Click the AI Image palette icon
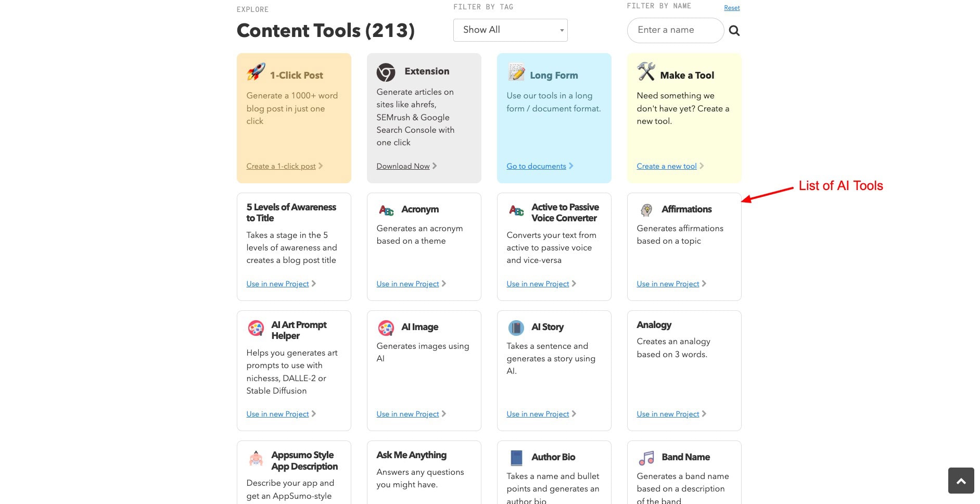This screenshot has width=980, height=504. point(386,328)
